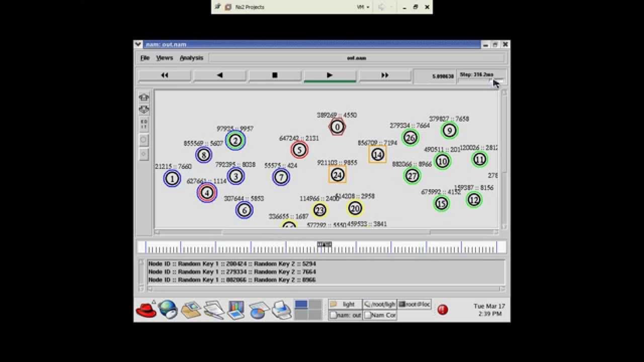
Task: Select node 5 with red ring
Action: 299,149
